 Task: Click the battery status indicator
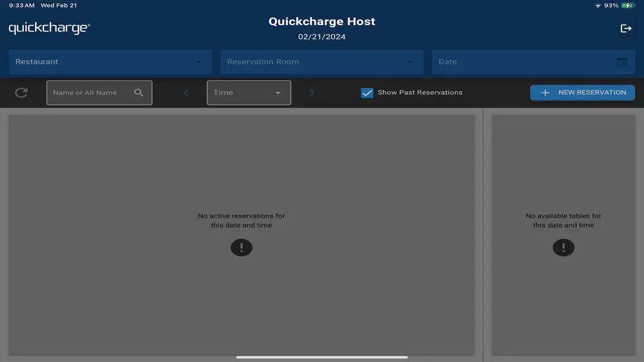click(628, 5)
